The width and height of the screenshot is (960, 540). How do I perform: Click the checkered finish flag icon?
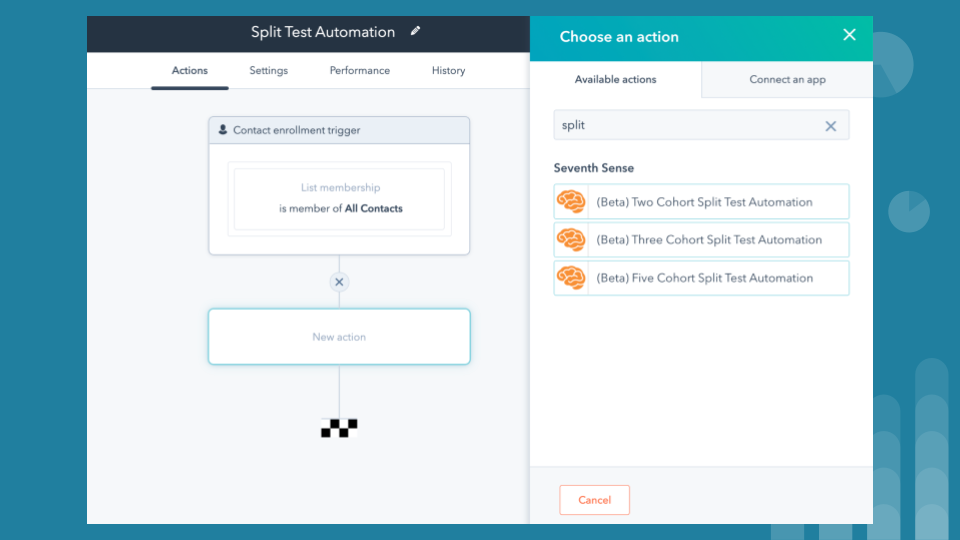(x=339, y=428)
